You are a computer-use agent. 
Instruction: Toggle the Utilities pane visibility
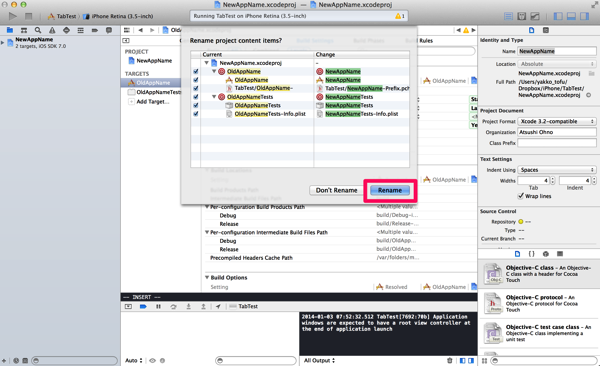[x=584, y=16]
